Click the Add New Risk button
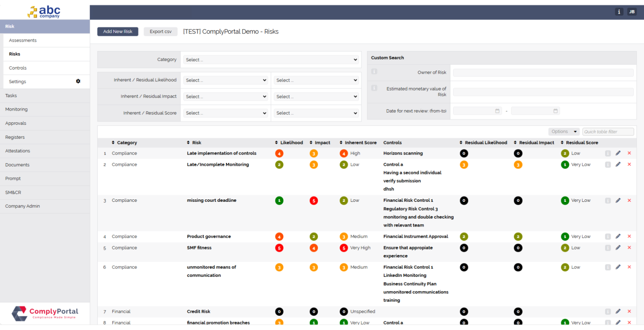 tap(117, 31)
